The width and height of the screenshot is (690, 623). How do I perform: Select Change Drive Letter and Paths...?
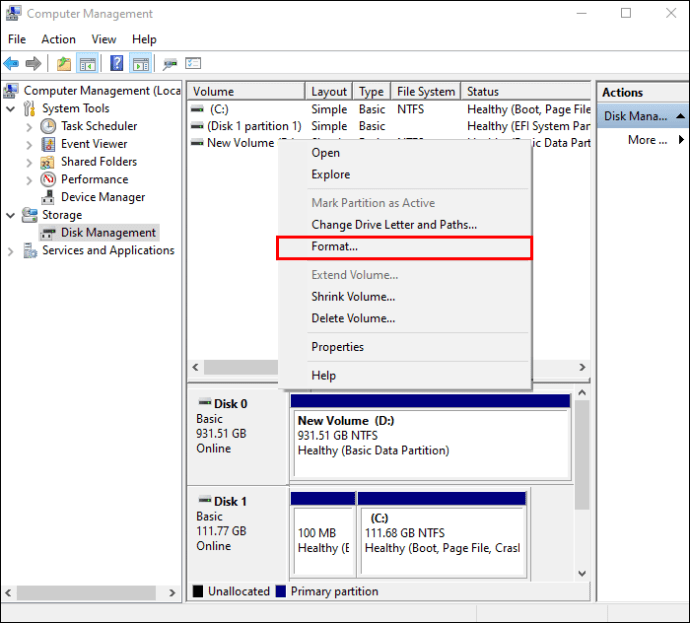(404, 224)
